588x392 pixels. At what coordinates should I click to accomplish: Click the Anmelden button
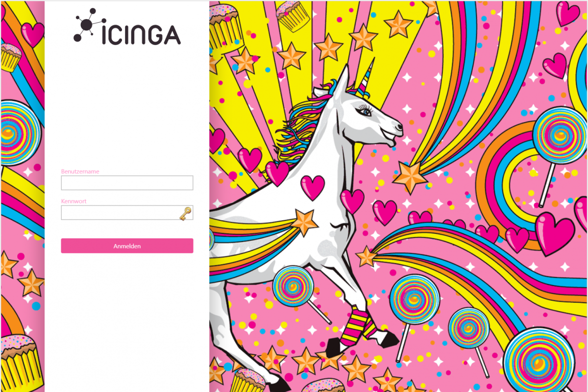coord(127,246)
